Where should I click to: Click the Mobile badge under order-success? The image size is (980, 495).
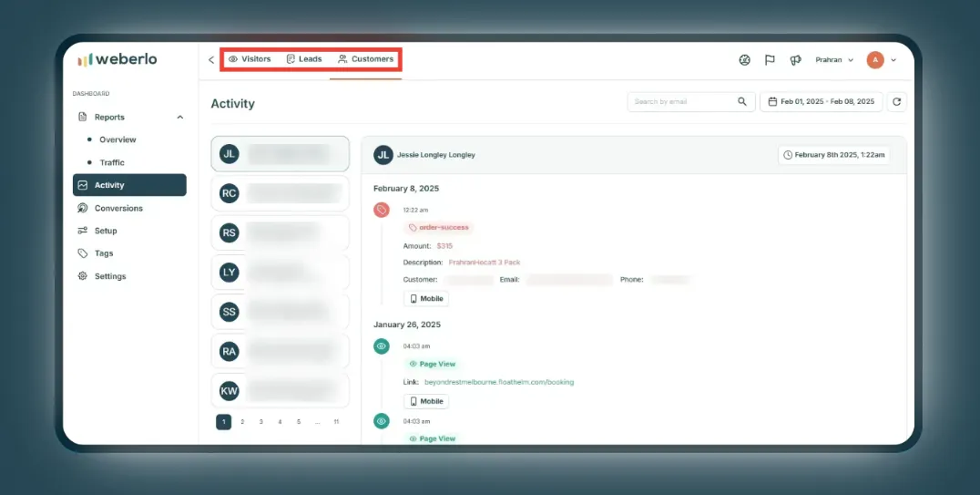coord(426,298)
